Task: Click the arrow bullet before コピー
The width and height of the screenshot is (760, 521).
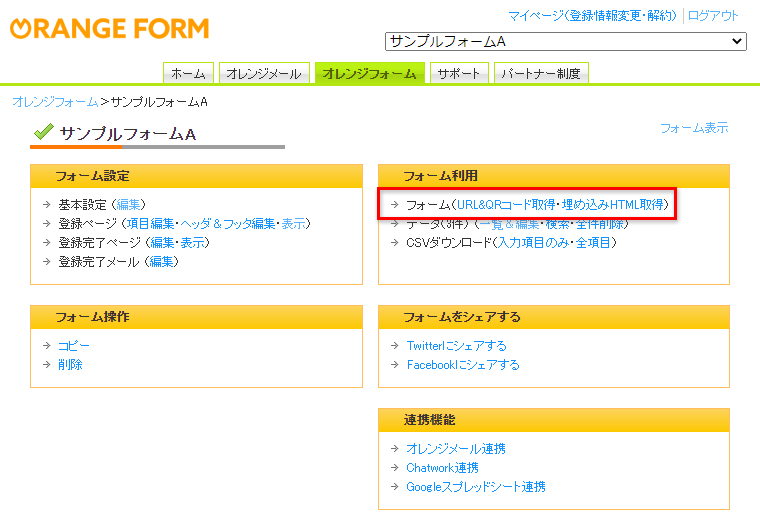Action: (x=47, y=346)
